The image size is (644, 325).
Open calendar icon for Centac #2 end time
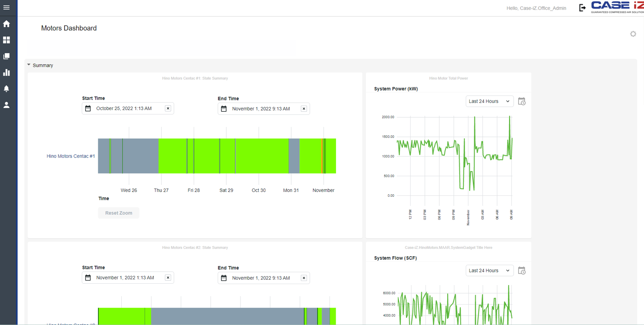224,278
